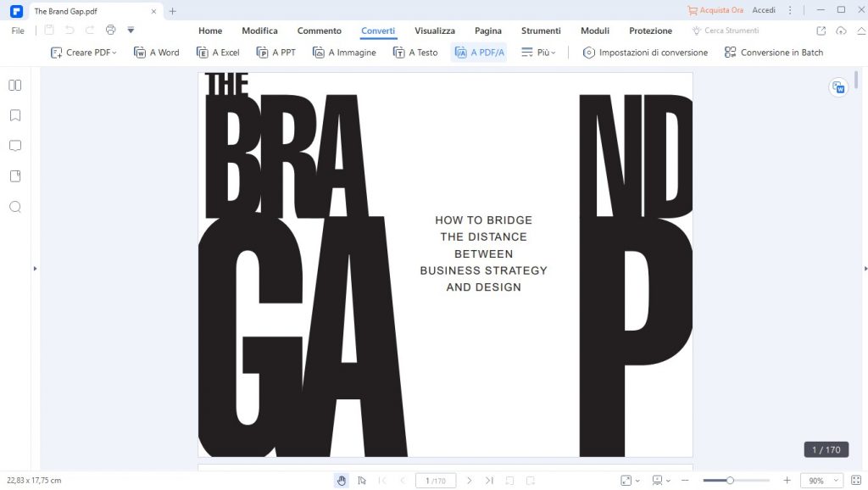Viewport: 868px width, 490px height.
Task: Open the bookmarks panel icon
Action: [14, 115]
